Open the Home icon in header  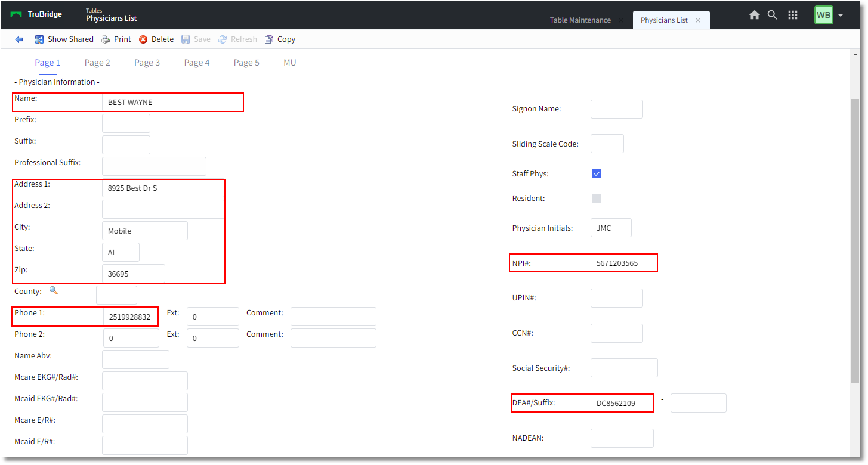point(755,15)
